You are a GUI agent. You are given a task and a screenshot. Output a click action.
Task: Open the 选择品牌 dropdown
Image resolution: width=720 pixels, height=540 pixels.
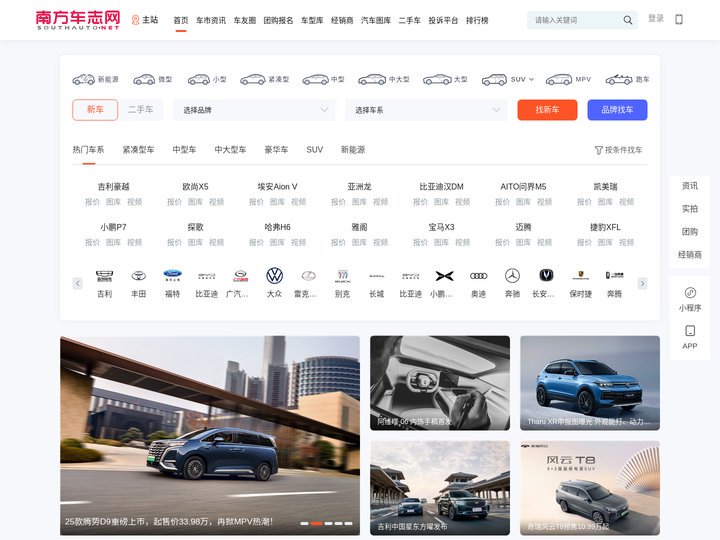point(254,110)
